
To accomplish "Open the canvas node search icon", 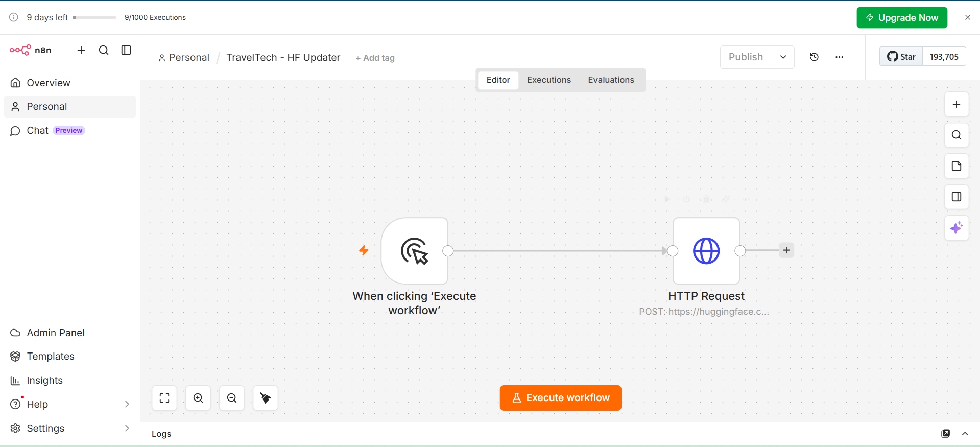I will (957, 135).
